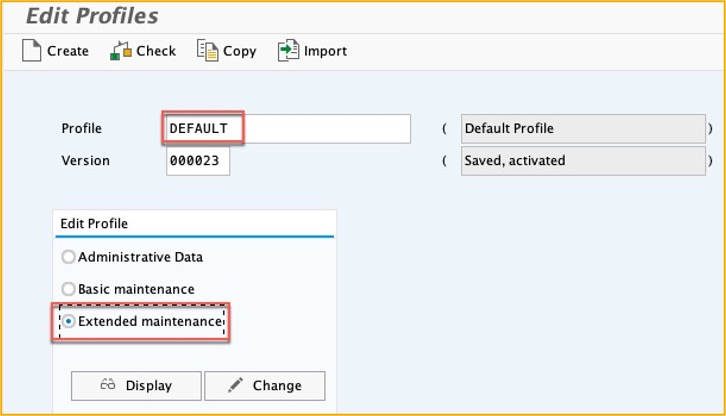Click the Create toolbar label
Viewport: 726px width, 416px height.
click(x=68, y=51)
